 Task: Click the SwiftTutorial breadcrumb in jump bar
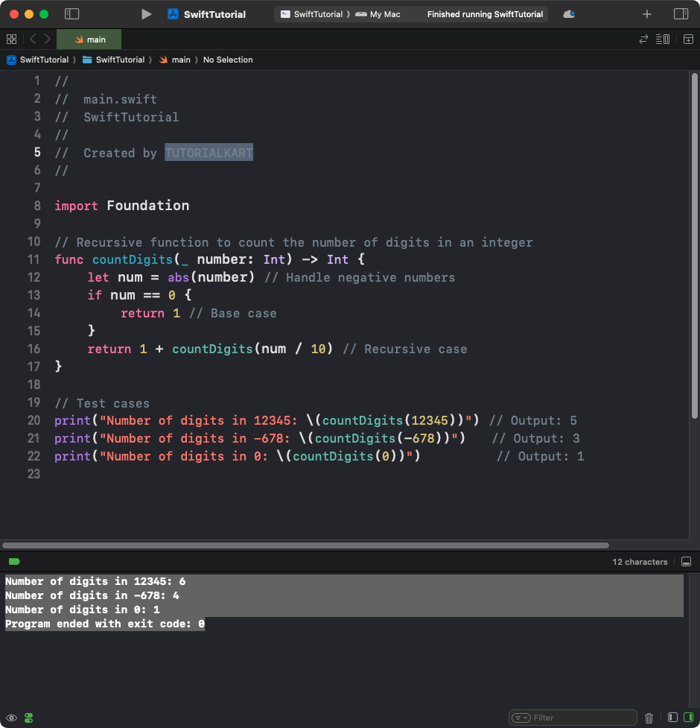[x=42, y=60]
